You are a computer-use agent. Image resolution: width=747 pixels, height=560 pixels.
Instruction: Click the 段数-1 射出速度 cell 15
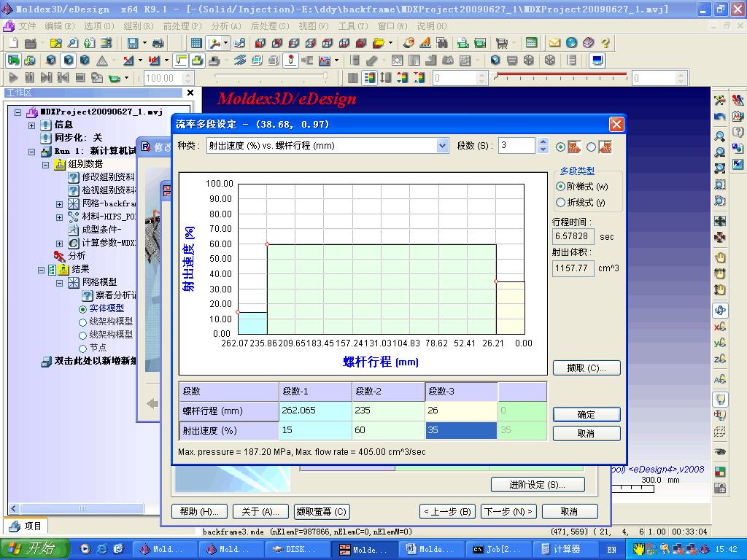point(315,430)
